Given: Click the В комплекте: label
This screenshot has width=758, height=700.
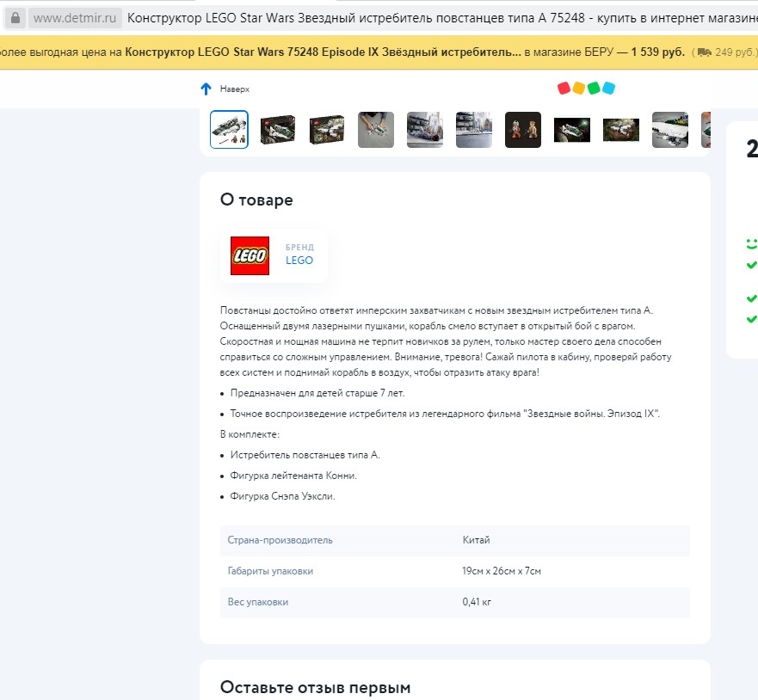Looking at the screenshot, I should [x=250, y=434].
